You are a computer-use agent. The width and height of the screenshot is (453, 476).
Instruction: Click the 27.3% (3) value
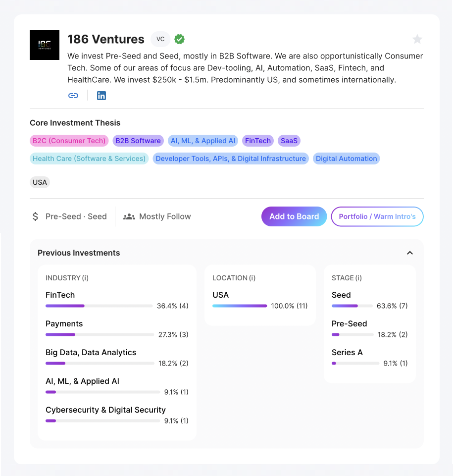[173, 334]
